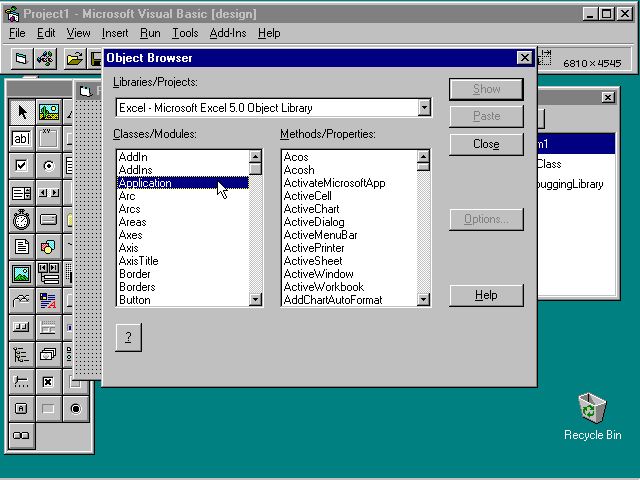Click the Close button in Object Browser
The width and height of the screenshot is (640, 480).
[x=487, y=144]
